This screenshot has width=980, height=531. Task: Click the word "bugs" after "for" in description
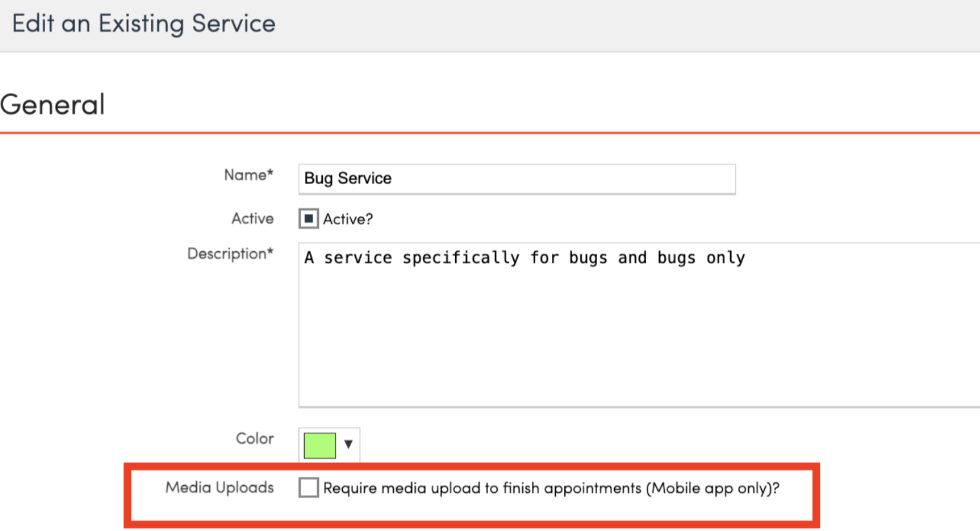coord(587,258)
